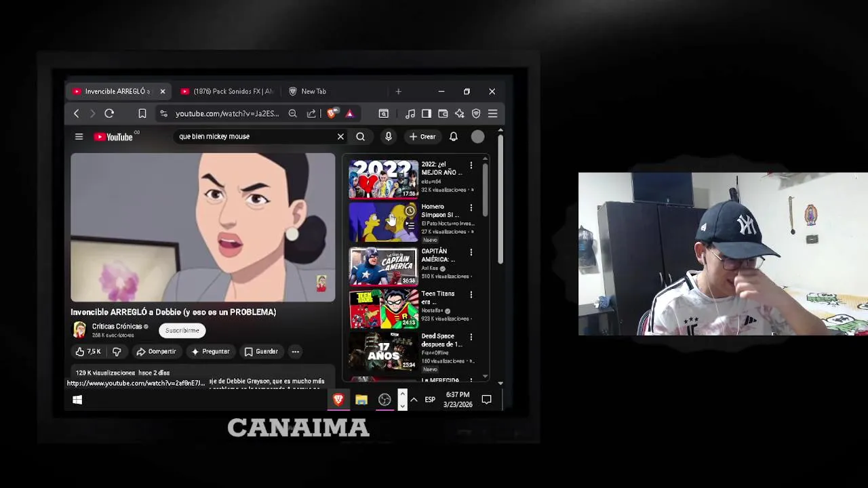This screenshot has width=868, height=488.
Task: Open the YouTube account avatar menu
Action: (x=478, y=137)
